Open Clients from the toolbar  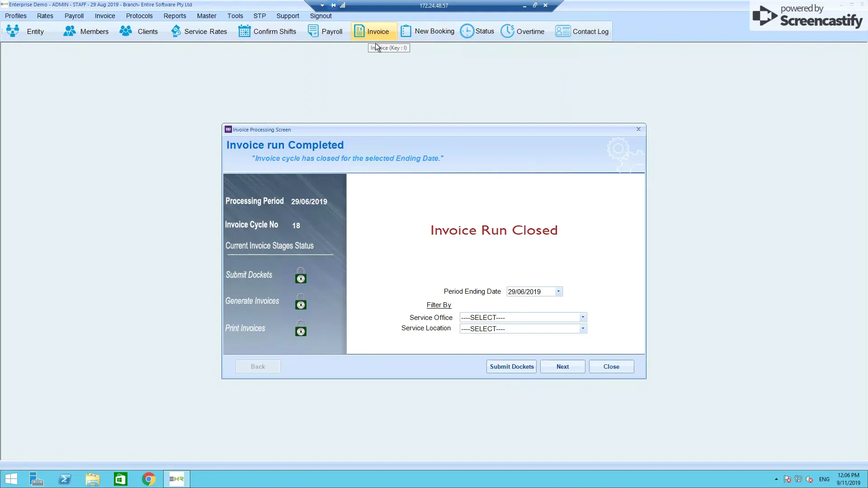coord(139,31)
